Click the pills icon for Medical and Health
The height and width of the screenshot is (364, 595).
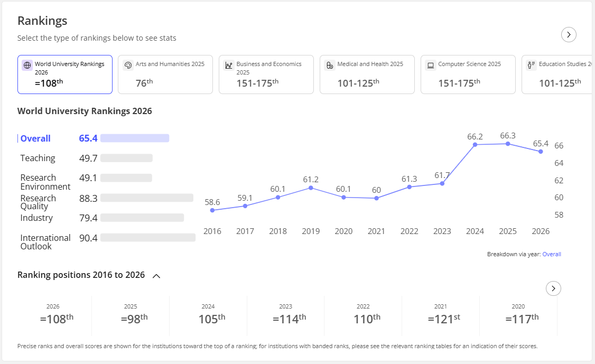[330, 66]
